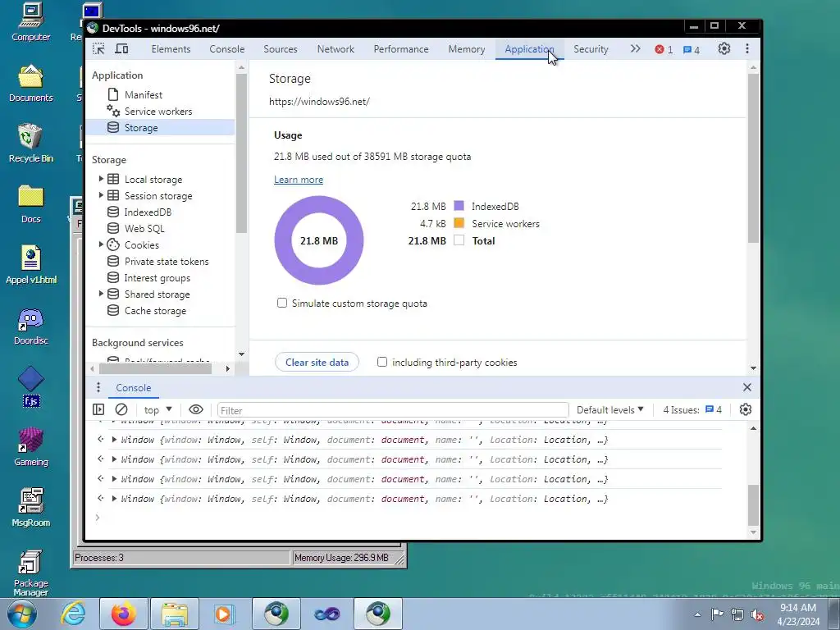Open the Computer desktop icon

tap(30, 22)
